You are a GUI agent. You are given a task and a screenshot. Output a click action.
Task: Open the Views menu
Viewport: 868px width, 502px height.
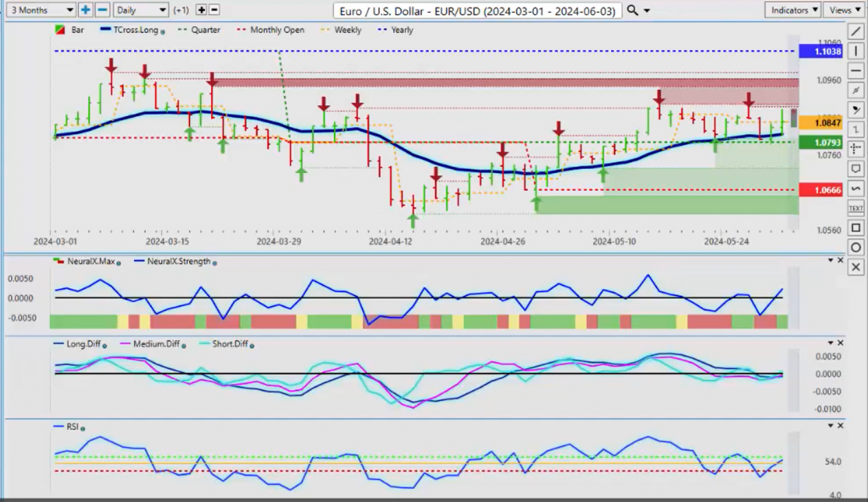843,10
